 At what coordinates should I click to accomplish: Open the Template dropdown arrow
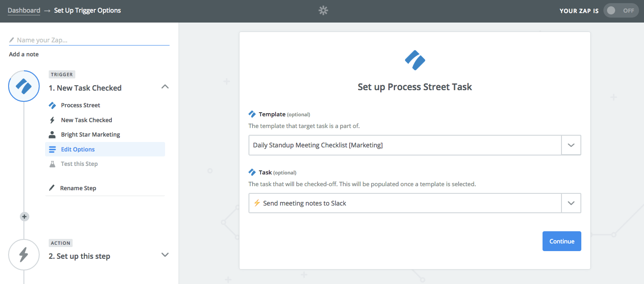(571, 145)
